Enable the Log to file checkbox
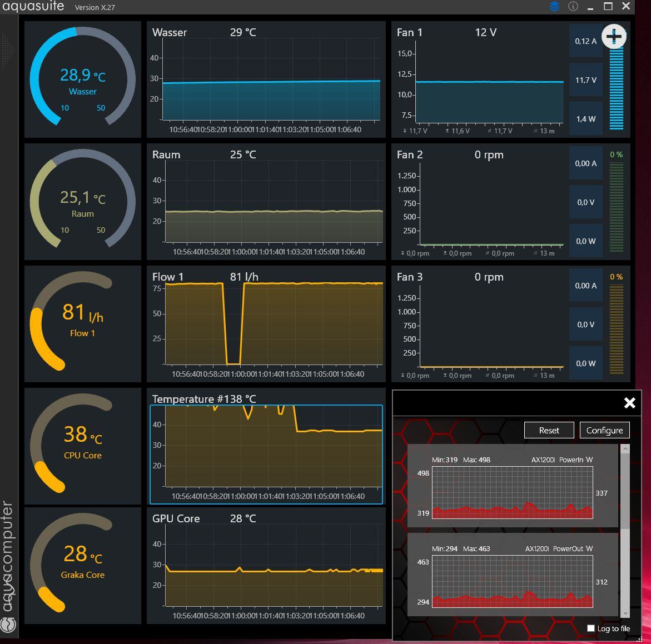This screenshot has height=644, width=651. 591,628
